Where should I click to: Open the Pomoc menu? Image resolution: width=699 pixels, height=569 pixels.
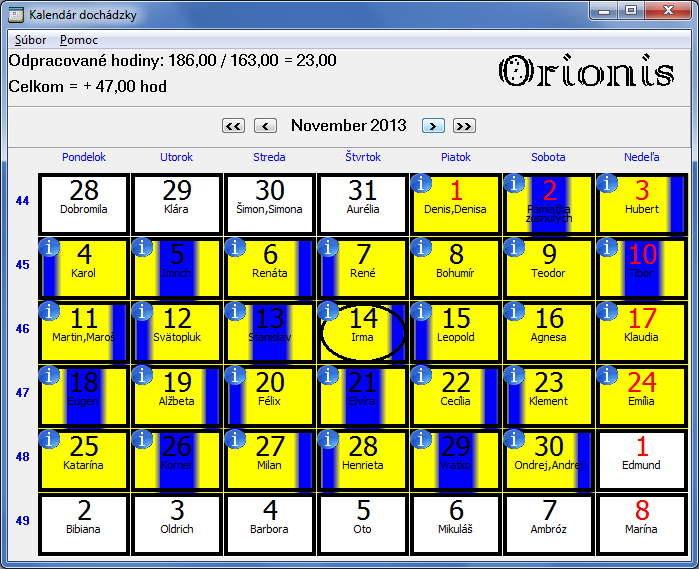[78, 40]
